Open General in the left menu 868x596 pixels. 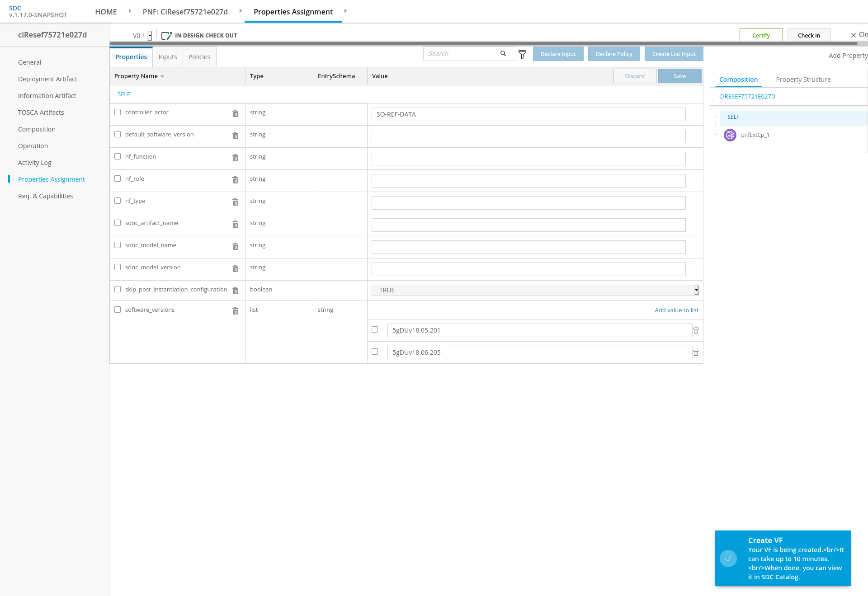click(29, 62)
